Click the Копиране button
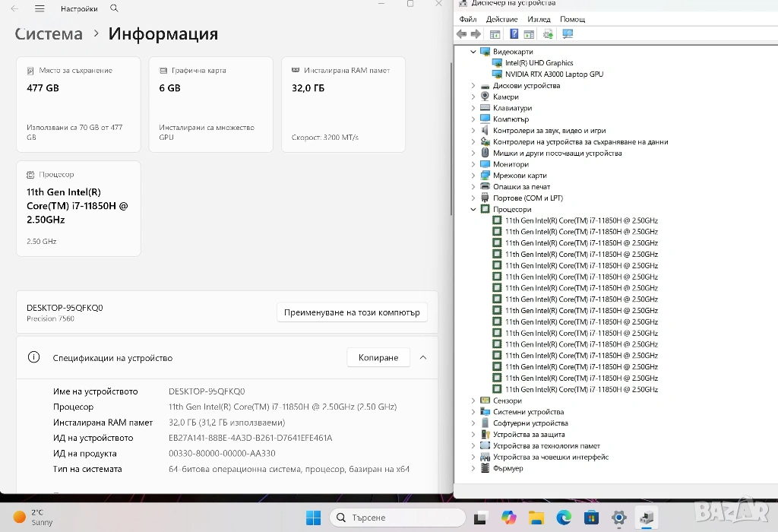This screenshot has width=778, height=532. [378, 357]
